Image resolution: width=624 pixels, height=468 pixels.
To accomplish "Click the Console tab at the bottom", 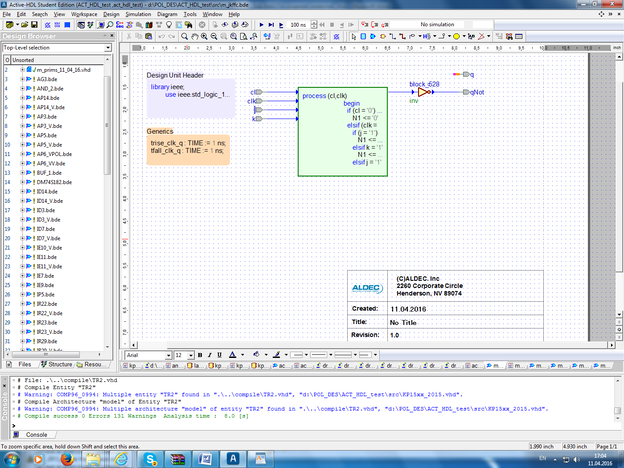I will coord(35,435).
